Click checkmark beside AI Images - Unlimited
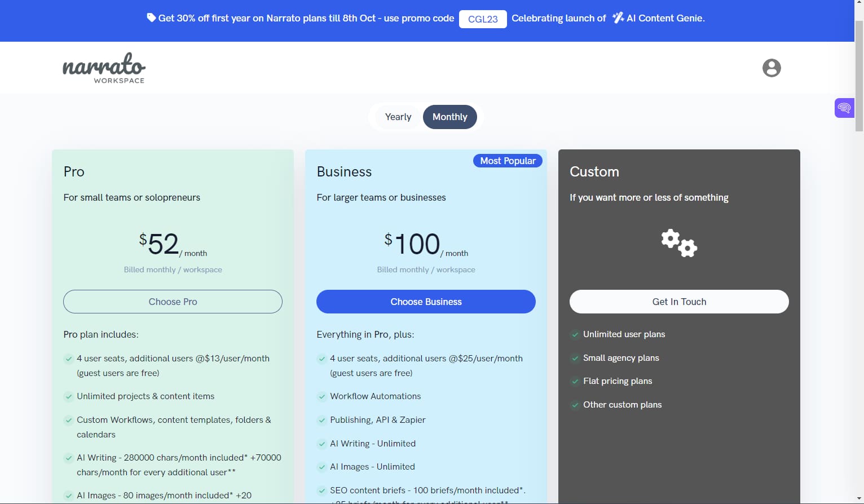The height and width of the screenshot is (504, 864). click(x=321, y=467)
